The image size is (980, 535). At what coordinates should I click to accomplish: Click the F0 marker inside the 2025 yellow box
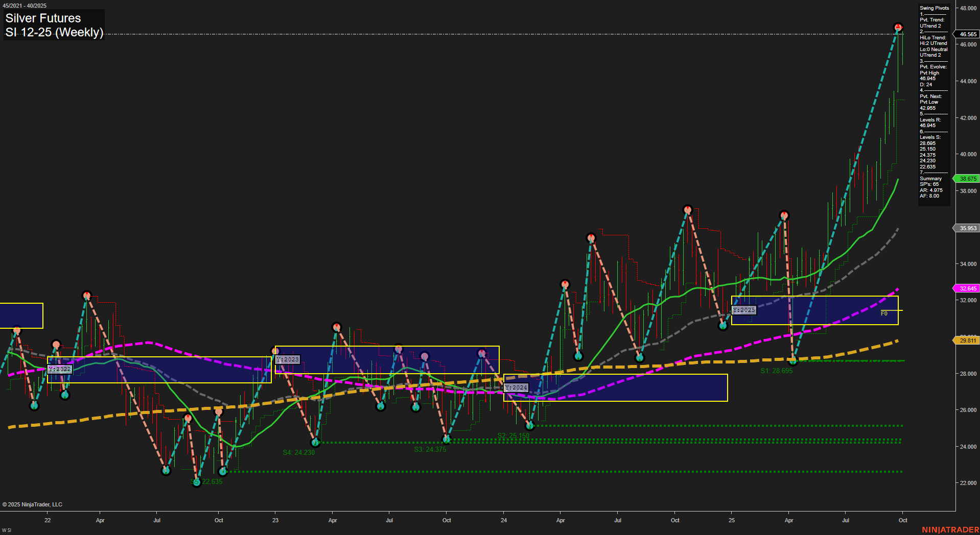click(883, 314)
